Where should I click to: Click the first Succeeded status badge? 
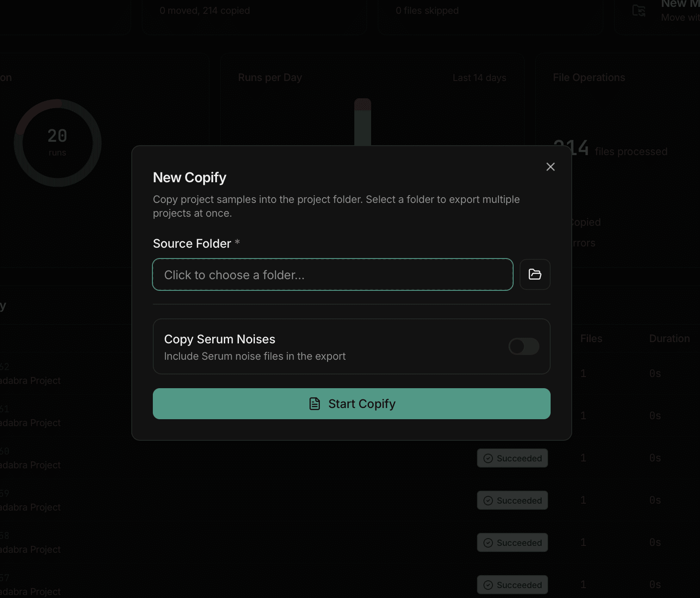point(512,458)
